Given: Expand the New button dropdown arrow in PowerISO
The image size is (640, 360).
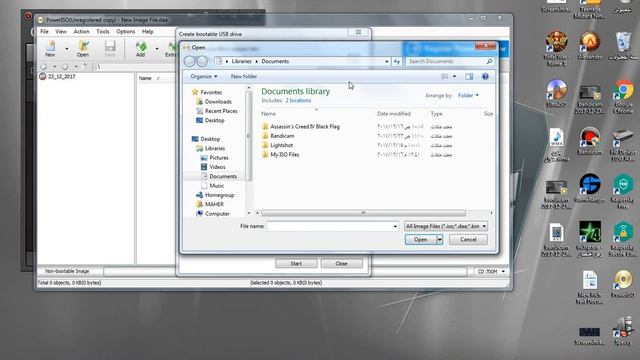Looking at the screenshot, I should click(67, 49).
